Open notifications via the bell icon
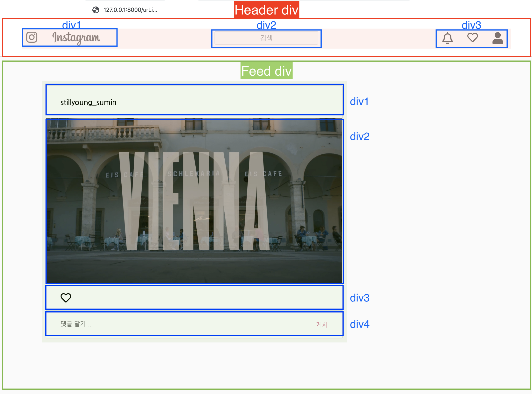Screen dimensions: 532x394 click(447, 38)
